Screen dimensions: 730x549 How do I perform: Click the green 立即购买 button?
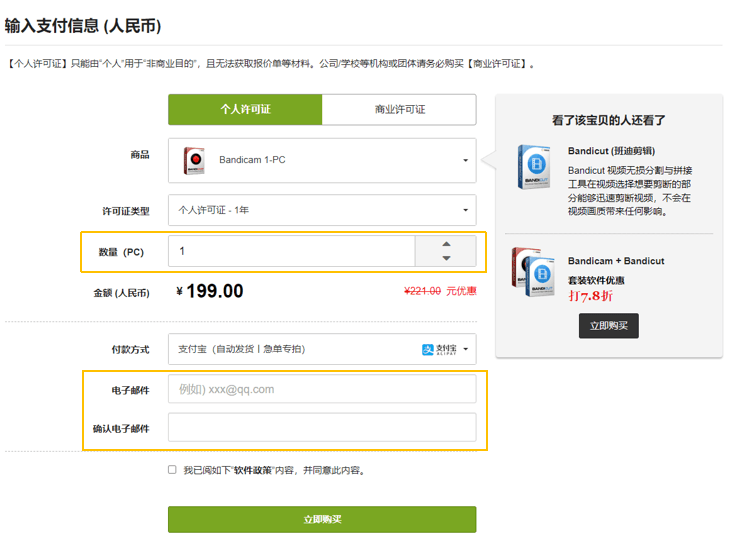click(322, 519)
